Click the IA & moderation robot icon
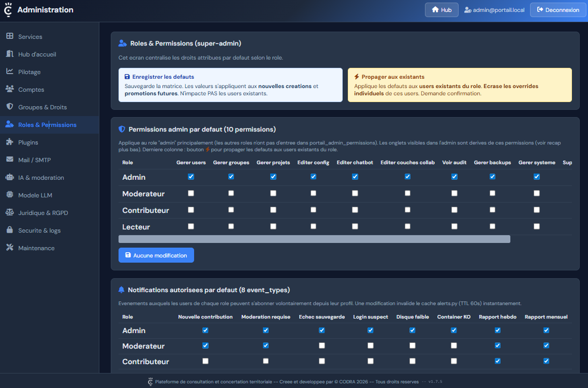 pos(9,177)
